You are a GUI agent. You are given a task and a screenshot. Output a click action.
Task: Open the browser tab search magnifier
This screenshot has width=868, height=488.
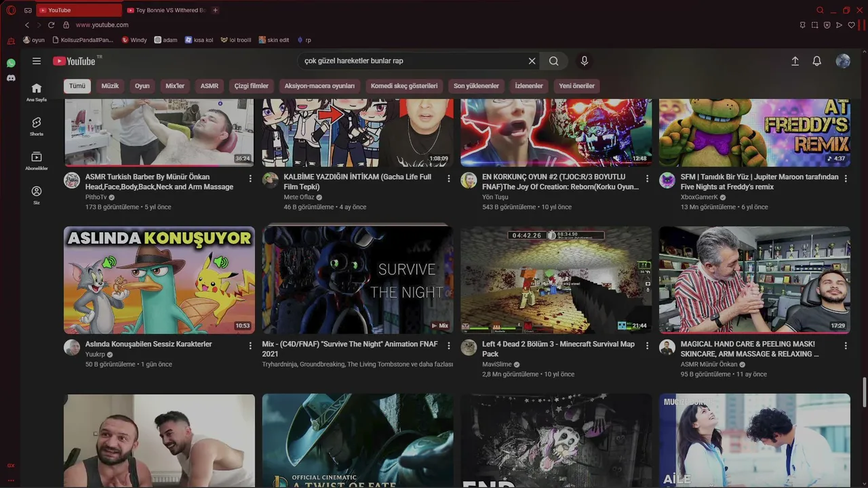[x=820, y=10]
